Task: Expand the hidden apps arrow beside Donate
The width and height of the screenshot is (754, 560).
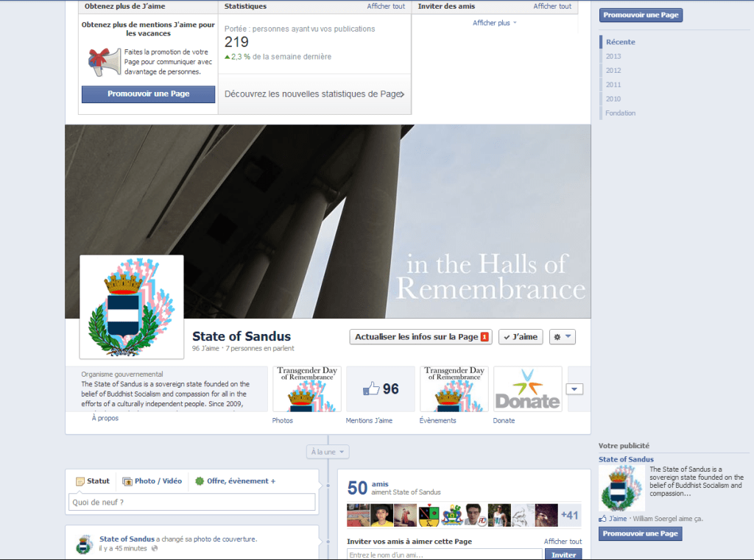Action: tap(574, 389)
